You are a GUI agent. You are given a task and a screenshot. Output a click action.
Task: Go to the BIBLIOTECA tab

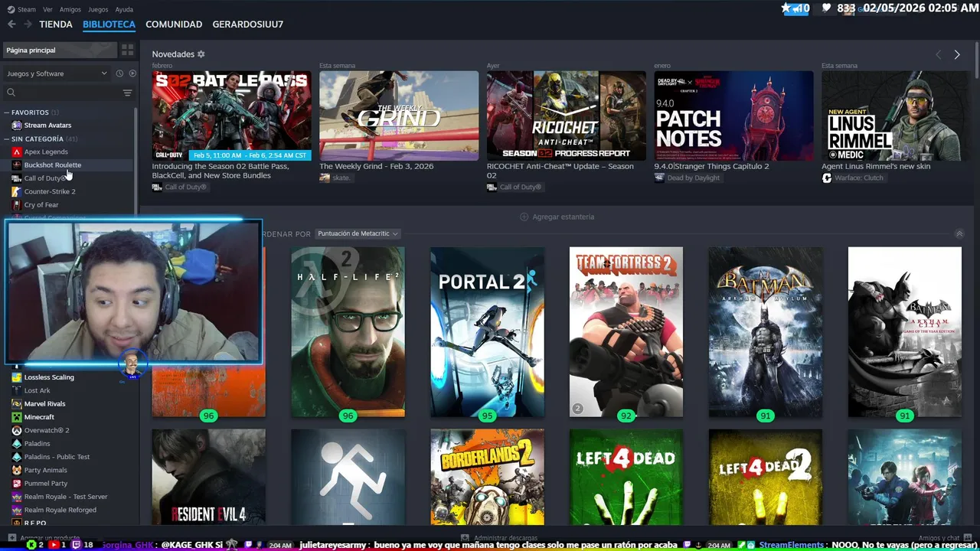pos(109,24)
